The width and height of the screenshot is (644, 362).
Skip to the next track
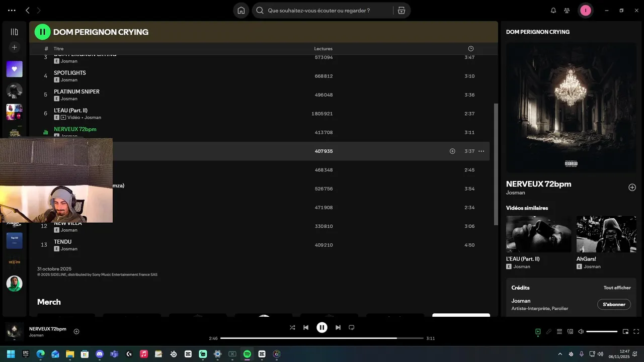pos(338,327)
